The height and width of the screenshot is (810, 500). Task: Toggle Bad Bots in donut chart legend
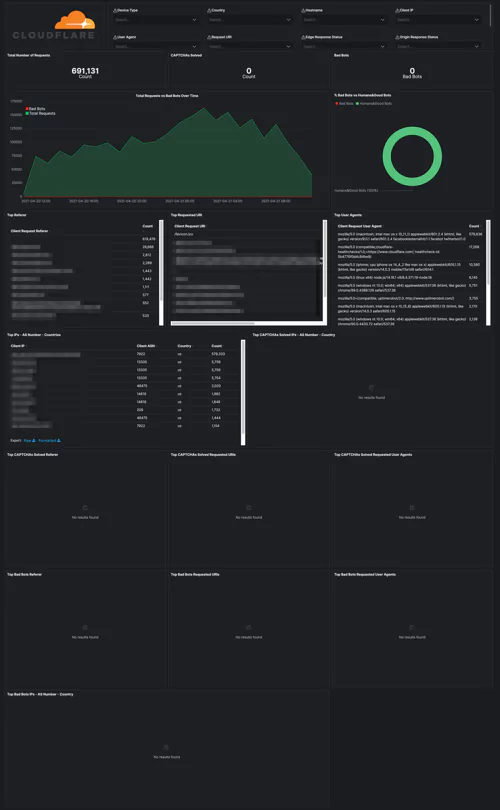[345, 103]
